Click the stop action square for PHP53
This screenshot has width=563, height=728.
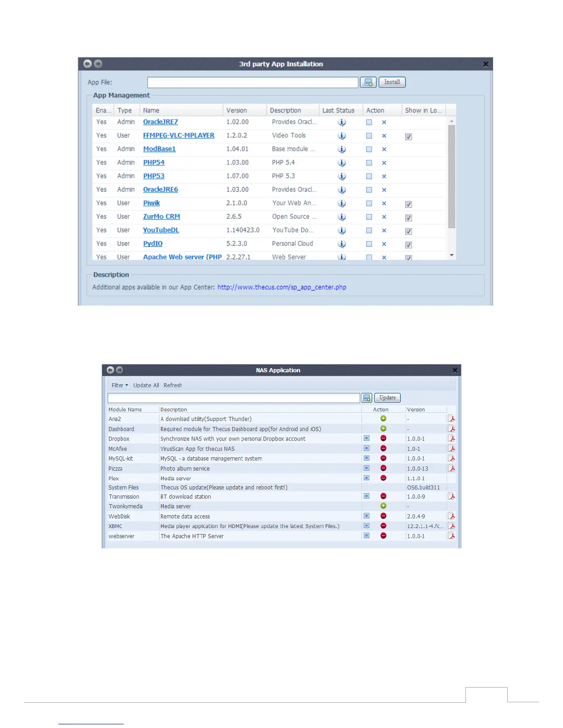tap(369, 176)
